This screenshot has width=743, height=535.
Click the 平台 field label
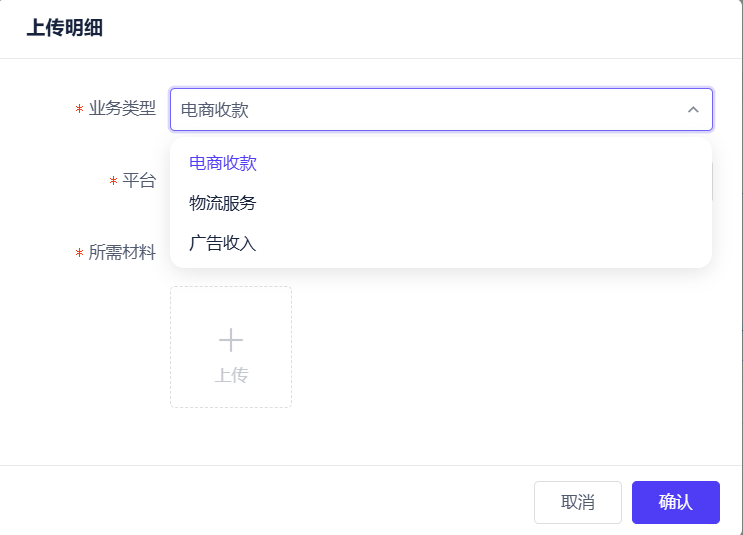click(x=139, y=181)
